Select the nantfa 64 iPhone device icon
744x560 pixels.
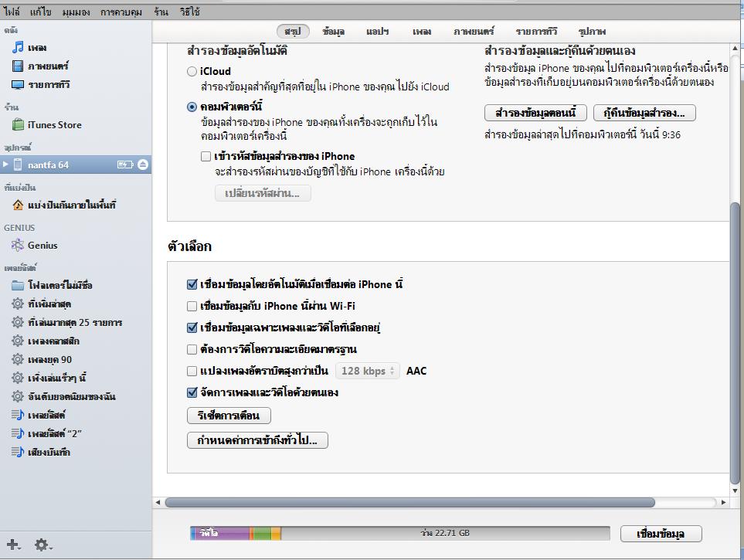pyautogui.click(x=18, y=165)
